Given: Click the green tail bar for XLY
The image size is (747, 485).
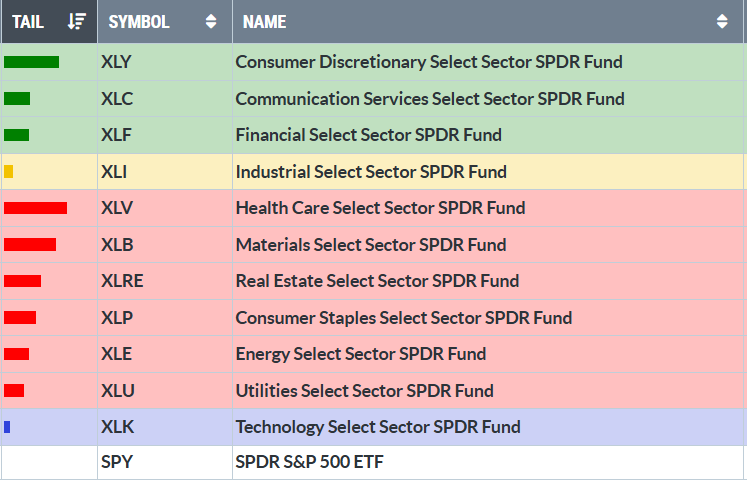Looking at the screenshot, I should [x=31, y=62].
